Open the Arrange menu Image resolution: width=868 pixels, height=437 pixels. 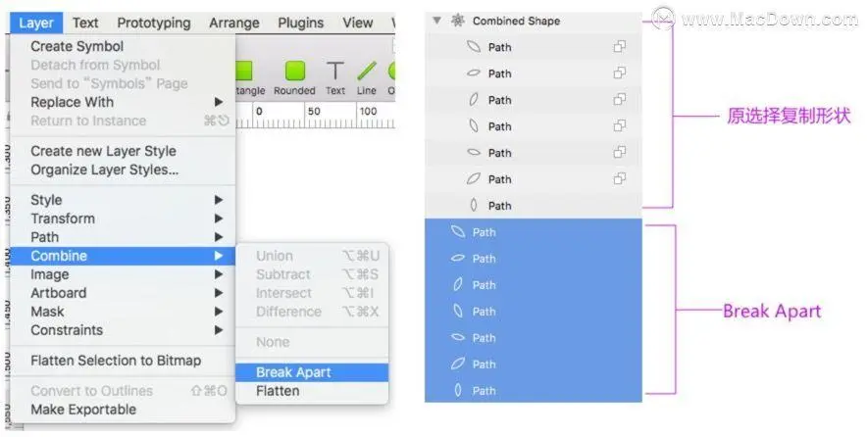(233, 23)
